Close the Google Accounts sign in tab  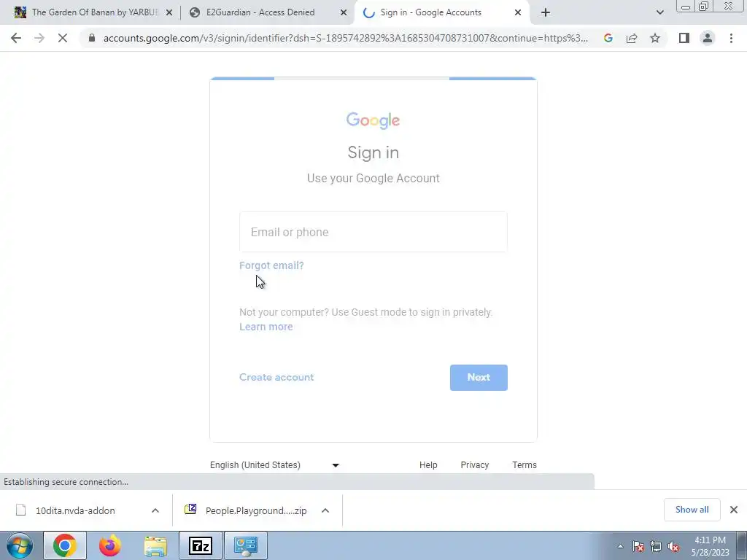point(518,12)
